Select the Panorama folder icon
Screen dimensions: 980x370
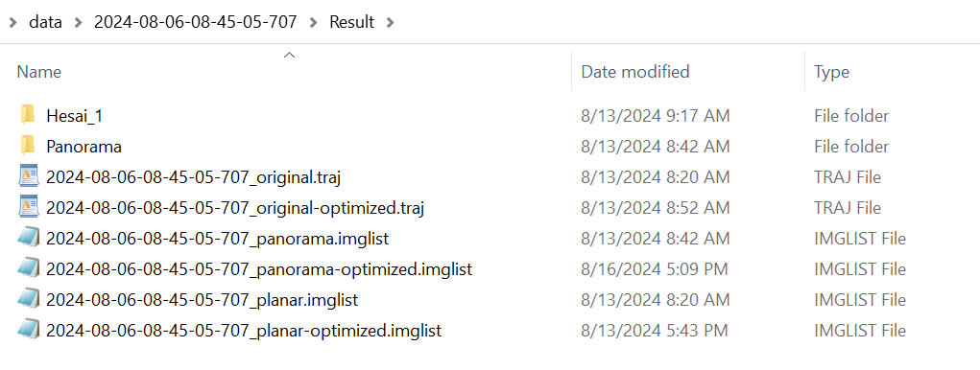28,146
